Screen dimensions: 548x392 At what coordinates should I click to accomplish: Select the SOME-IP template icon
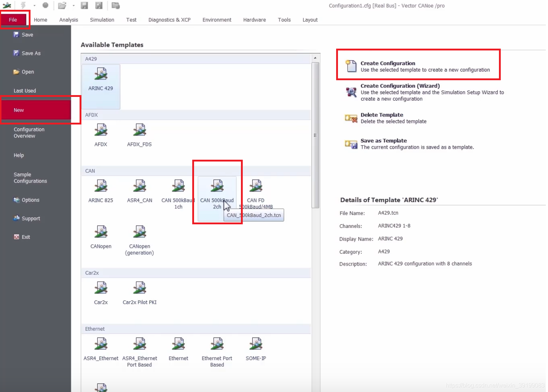(x=256, y=344)
